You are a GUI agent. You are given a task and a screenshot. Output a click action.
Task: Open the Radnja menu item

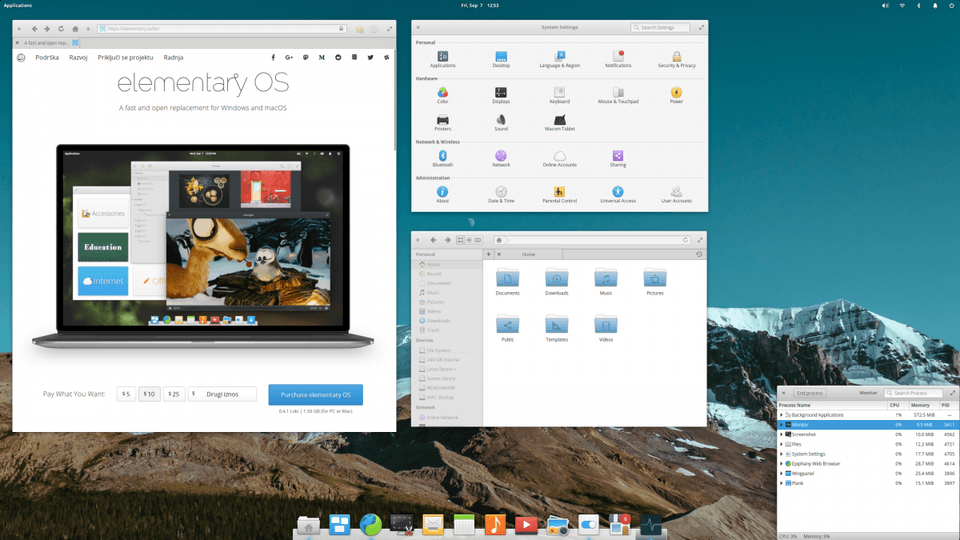[173, 58]
